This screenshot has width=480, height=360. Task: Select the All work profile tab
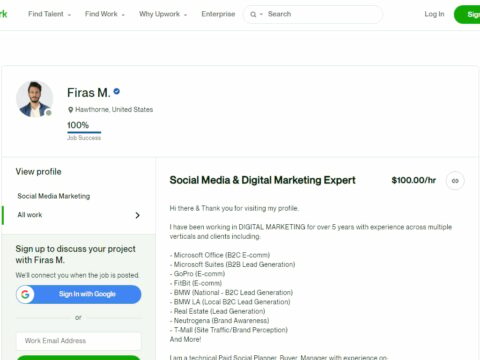78,215
